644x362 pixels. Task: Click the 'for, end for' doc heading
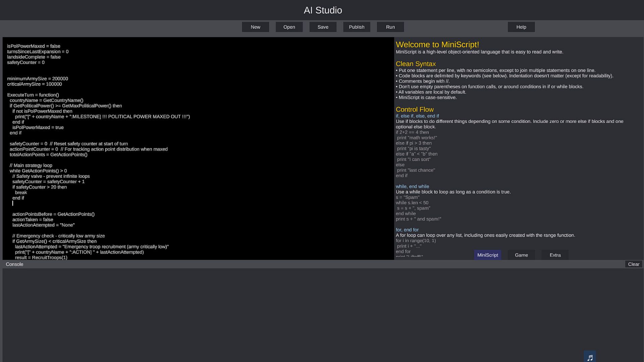coord(407,230)
